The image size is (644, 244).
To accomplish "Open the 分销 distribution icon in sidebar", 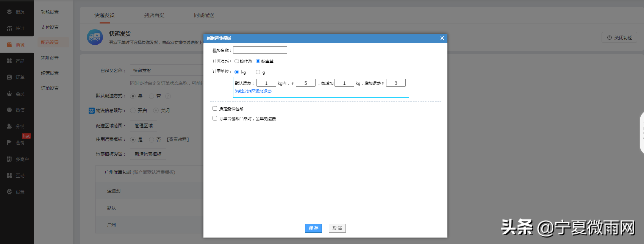I will tap(9, 126).
